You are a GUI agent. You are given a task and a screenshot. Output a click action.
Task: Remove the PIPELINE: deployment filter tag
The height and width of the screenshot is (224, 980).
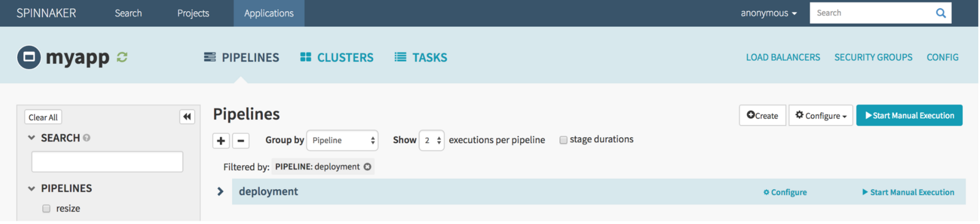tap(367, 166)
